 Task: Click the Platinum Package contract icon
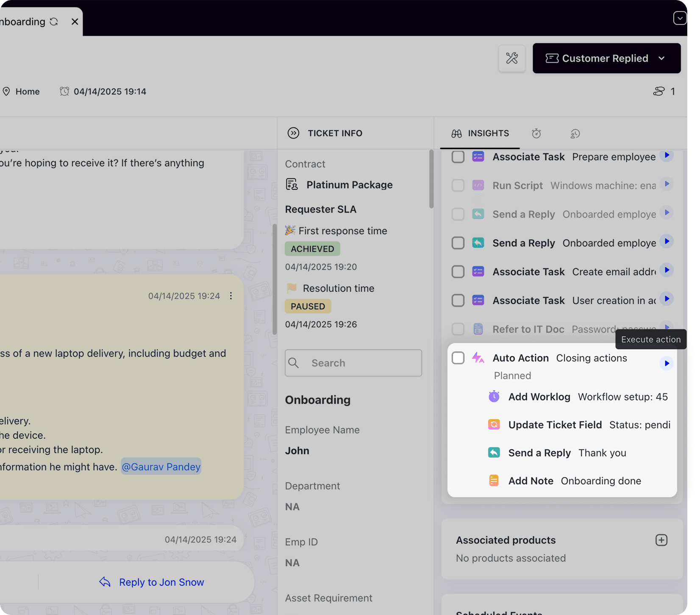point(292,184)
